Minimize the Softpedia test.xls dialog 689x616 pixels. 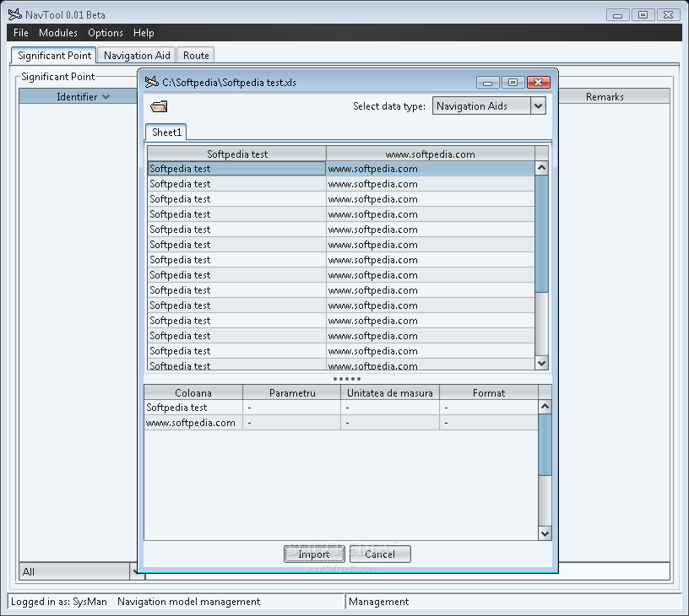point(488,82)
